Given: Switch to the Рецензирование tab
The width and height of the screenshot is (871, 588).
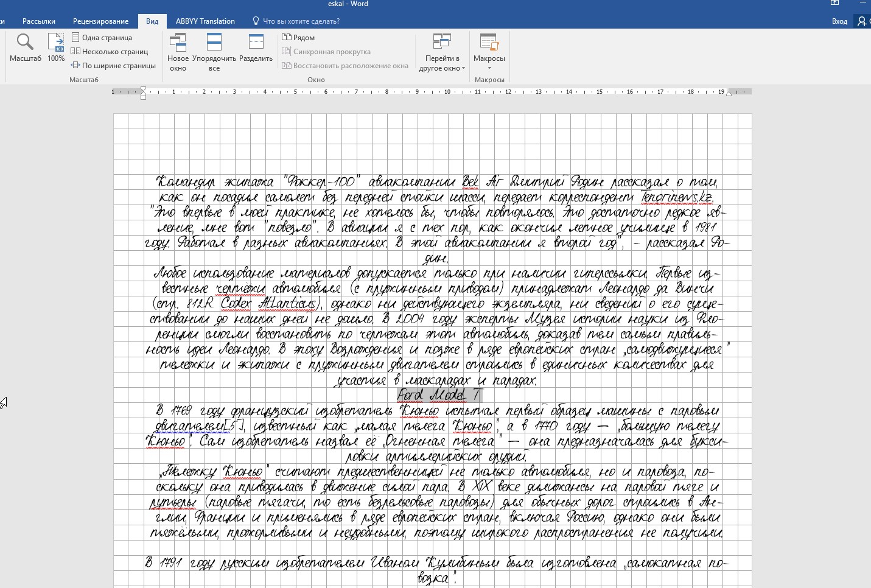Looking at the screenshot, I should click(101, 21).
